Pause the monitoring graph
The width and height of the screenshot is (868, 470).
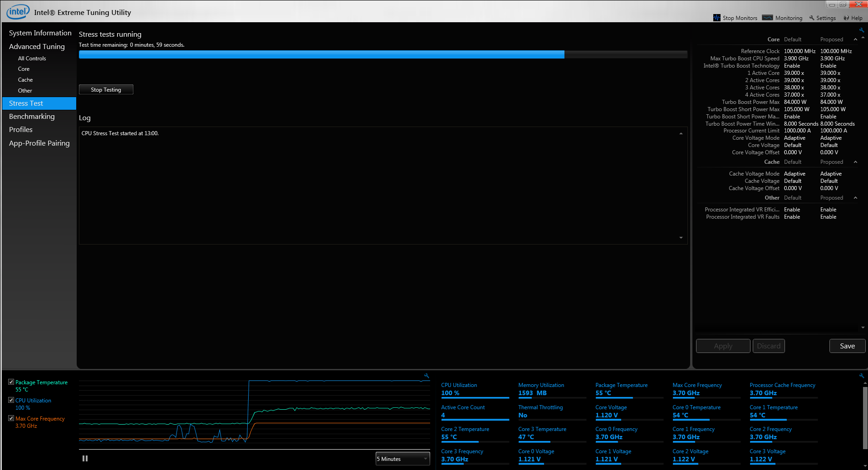(85, 459)
